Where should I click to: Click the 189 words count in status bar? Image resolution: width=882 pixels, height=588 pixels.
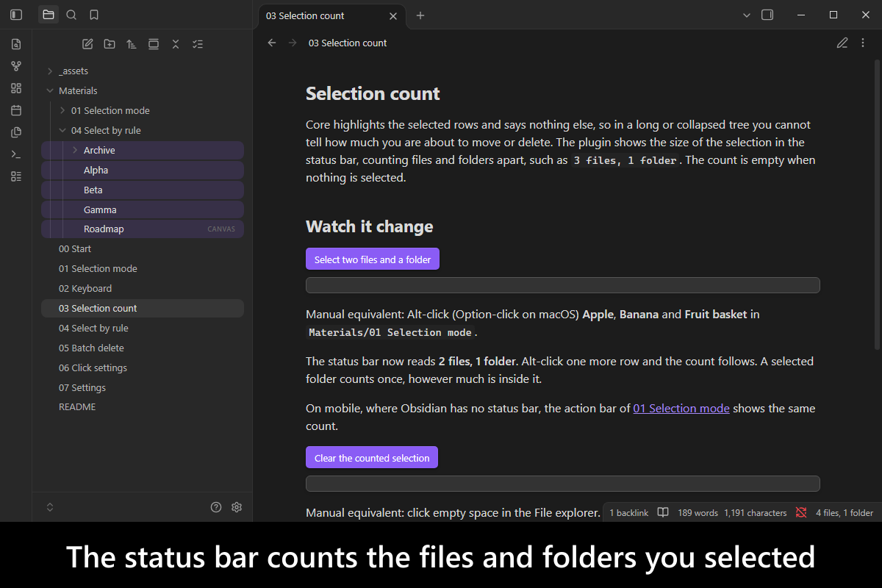tap(698, 513)
